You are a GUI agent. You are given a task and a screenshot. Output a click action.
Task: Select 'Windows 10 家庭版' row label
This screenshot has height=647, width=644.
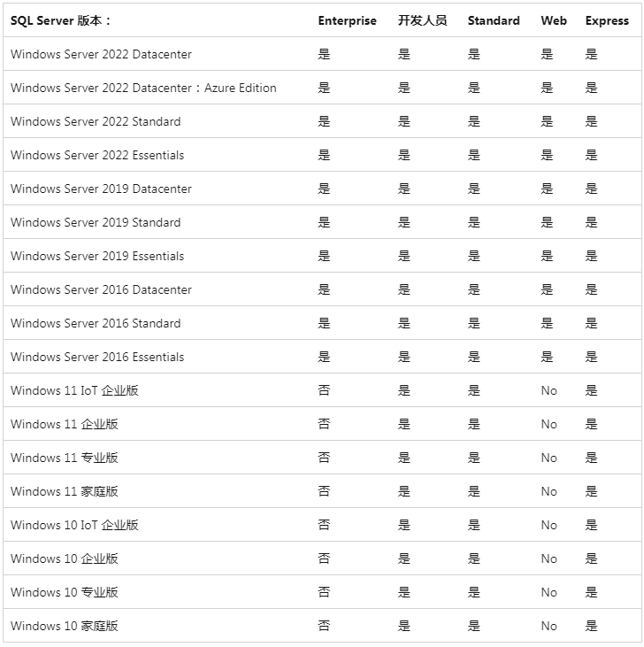(65, 626)
